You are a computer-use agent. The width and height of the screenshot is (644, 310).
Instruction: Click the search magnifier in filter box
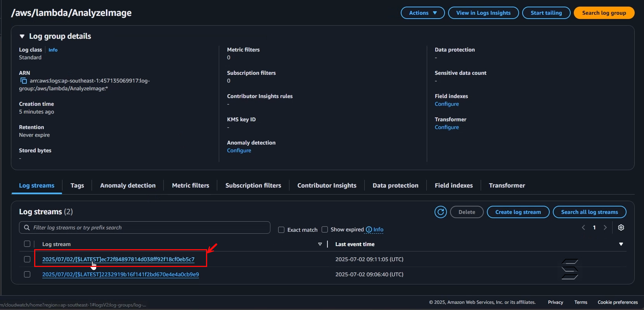pyautogui.click(x=27, y=227)
